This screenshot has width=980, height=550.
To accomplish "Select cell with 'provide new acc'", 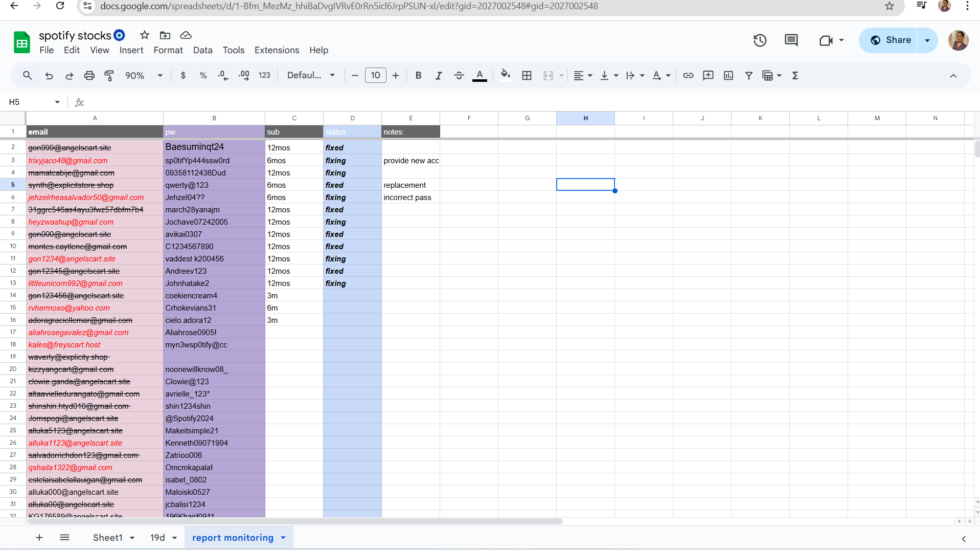I will (411, 161).
